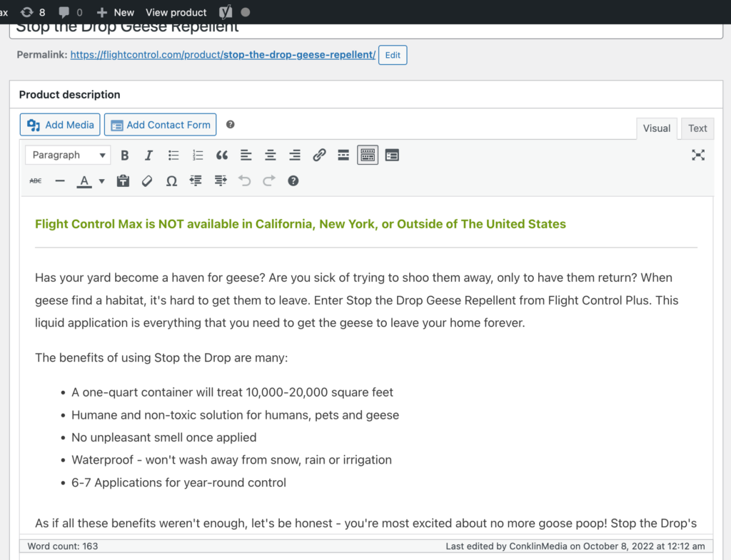Open the New menu in admin bar
Viewport: 731px width, 560px height.
115,13
